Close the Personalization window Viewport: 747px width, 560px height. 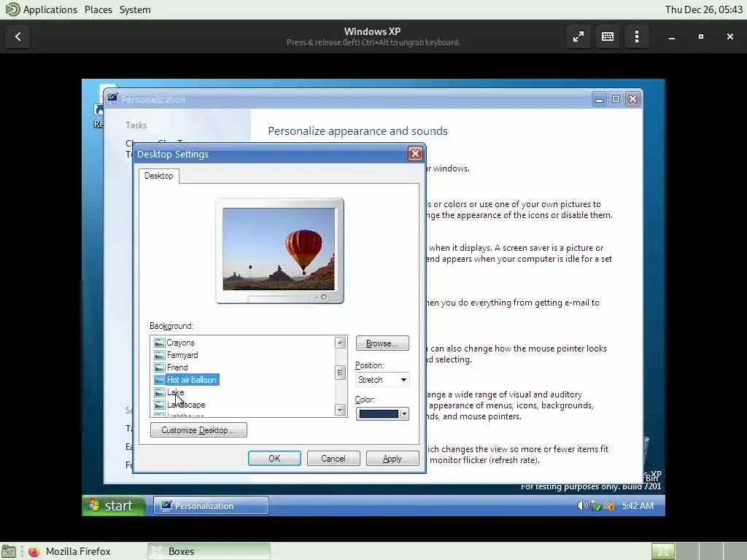(x=632, y=99)
